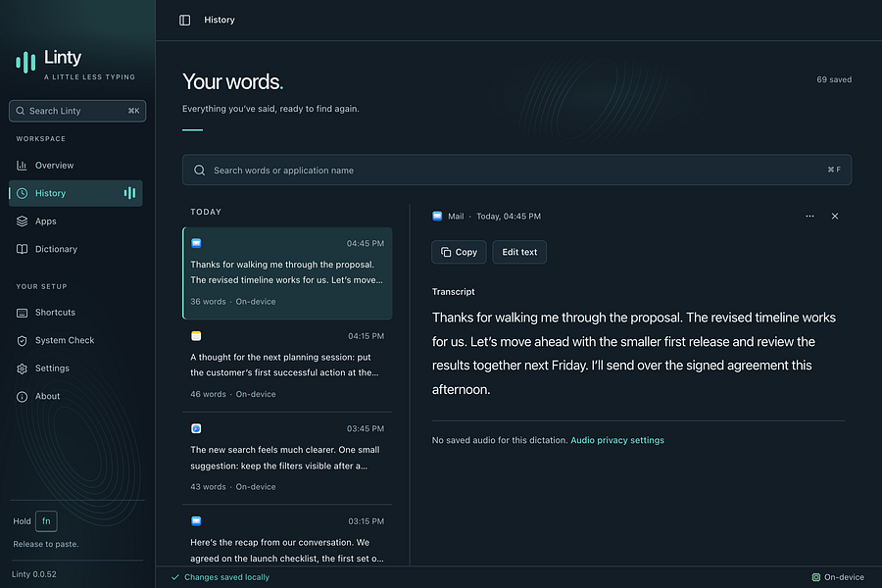
Task: Open System Check shield icon
Action: tap(22, 340)
